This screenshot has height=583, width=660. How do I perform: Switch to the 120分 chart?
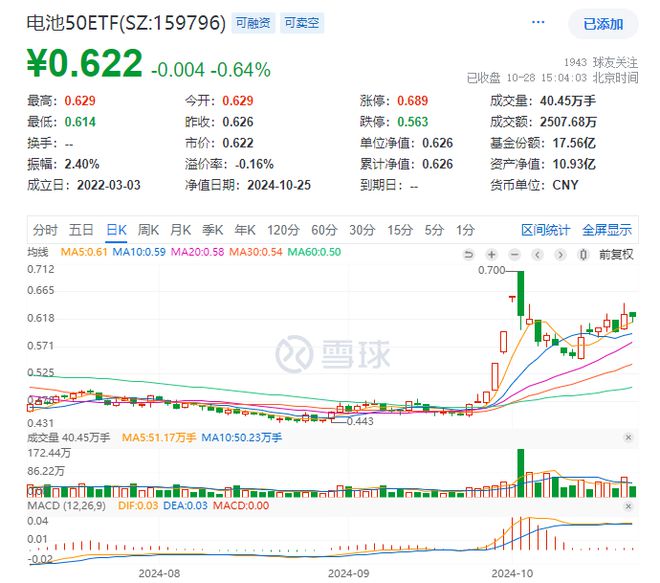(283, 230)
